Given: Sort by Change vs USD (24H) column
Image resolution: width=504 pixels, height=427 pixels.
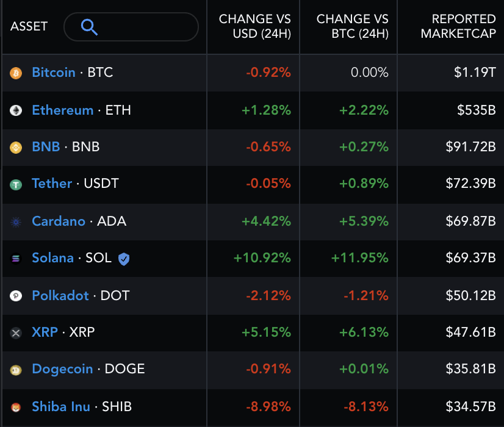Looking at the screenshot, I should tap(255, 26).
